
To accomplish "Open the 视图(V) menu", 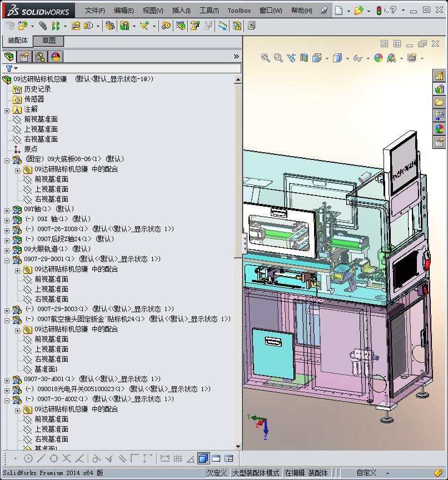I will [153, 11].
